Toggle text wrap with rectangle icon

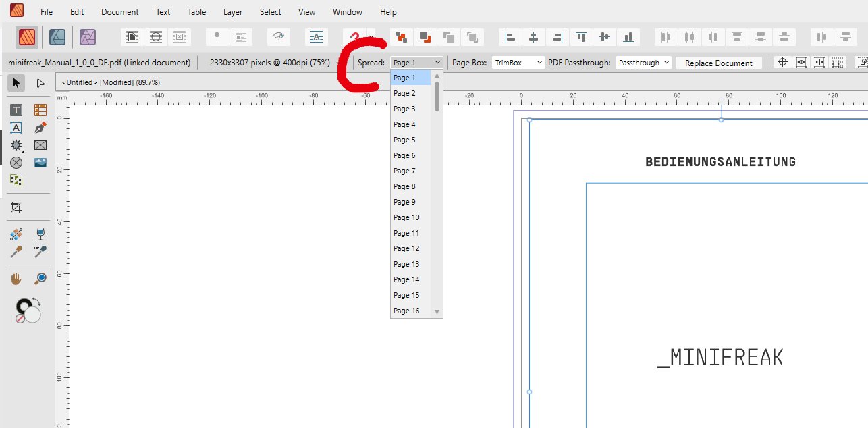[133, 37]
